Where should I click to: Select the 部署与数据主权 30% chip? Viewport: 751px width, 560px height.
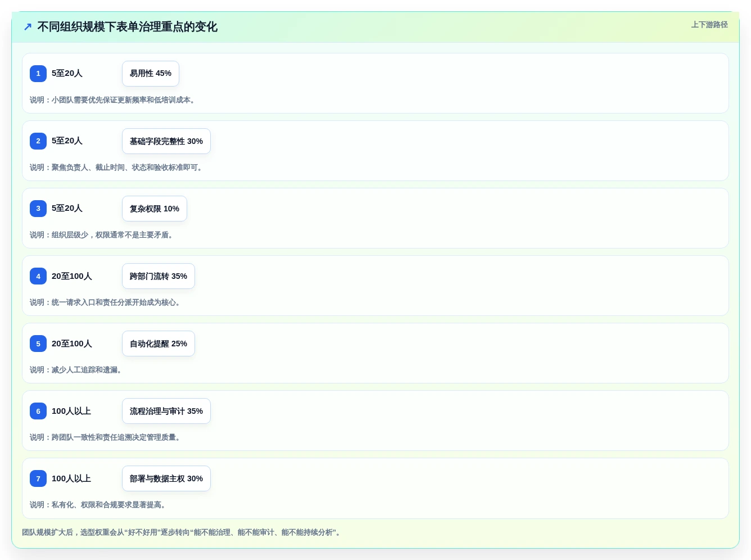(x=166, y=478)
